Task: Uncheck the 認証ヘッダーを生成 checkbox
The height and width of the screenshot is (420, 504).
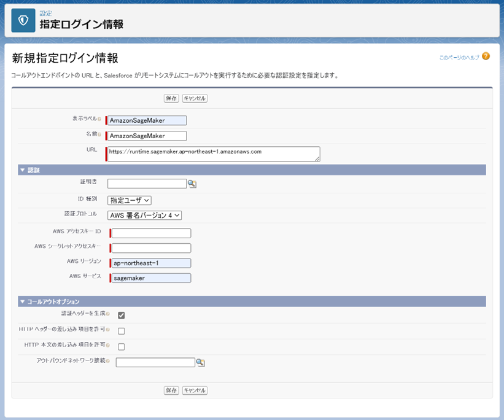Action: pos(121,316)
